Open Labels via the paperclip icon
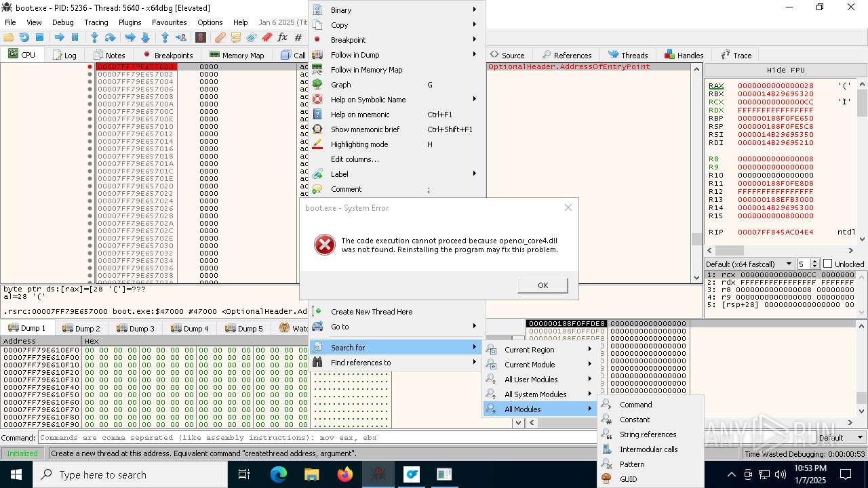The height and width of the screenshot is (488, 868). 251,37
